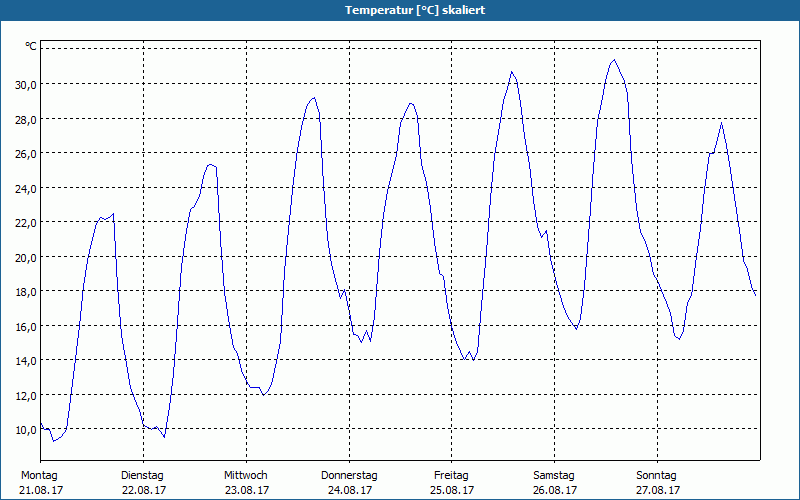Click the chart title 'Temperatur [°C] skaliert'
Screen dimensions: 800x500
click(x=415, y=10)
